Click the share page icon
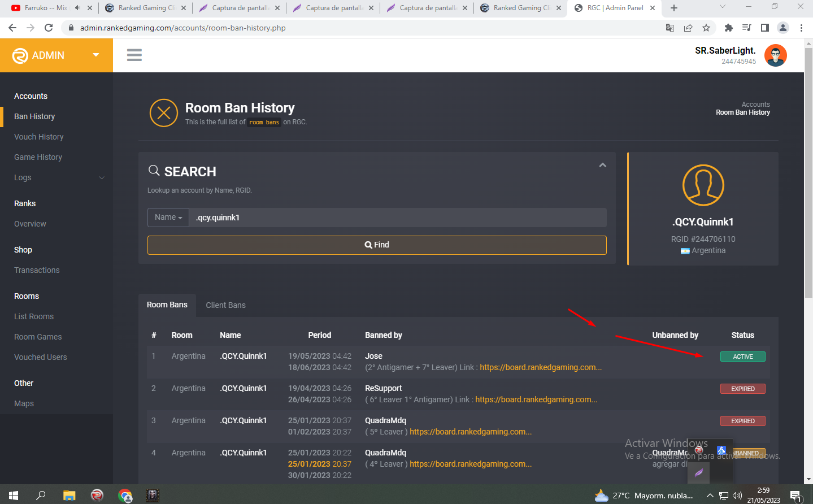 [x=688, y=28]
